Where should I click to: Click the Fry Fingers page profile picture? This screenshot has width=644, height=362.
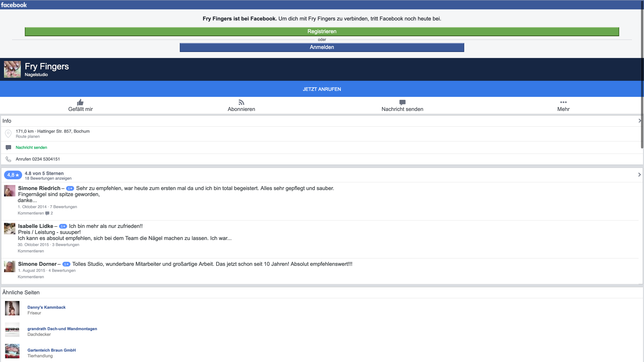tap(12, 69)
